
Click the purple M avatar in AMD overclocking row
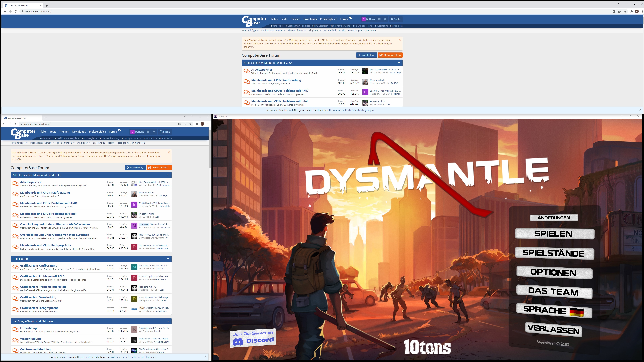(x=134, y=226)
